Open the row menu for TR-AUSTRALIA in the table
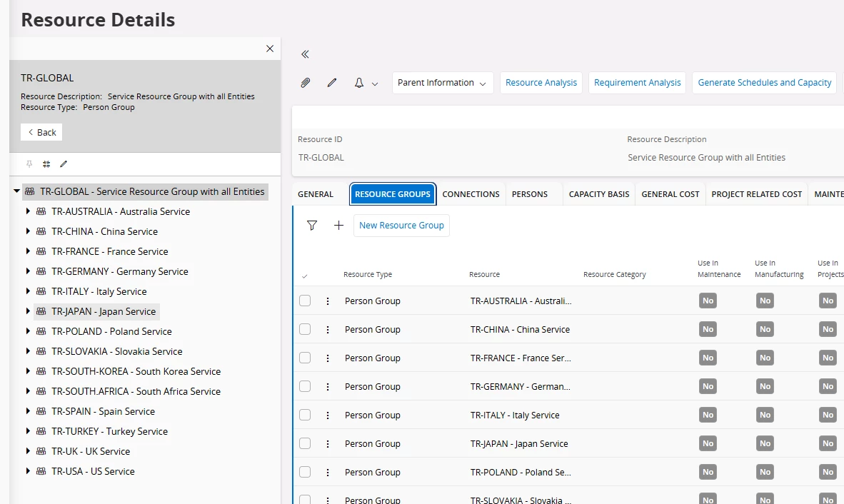Image resolution: width=844 pixels, height=504 pixels. tap(327, 301)
